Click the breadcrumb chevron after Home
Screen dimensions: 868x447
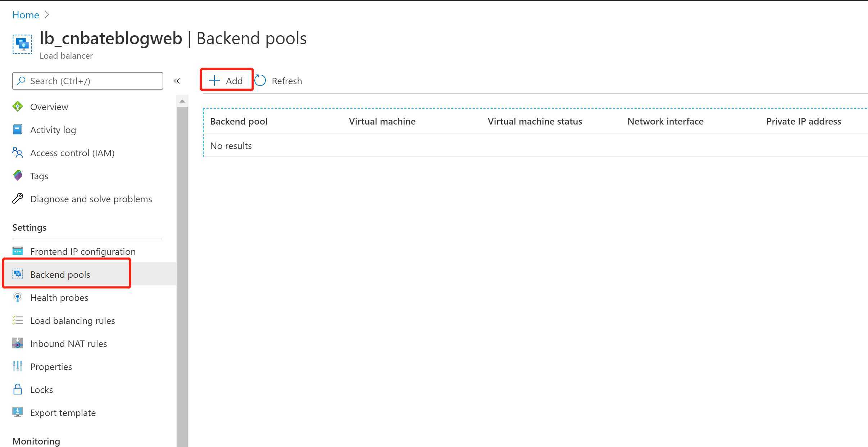click(x=47, y=15)
